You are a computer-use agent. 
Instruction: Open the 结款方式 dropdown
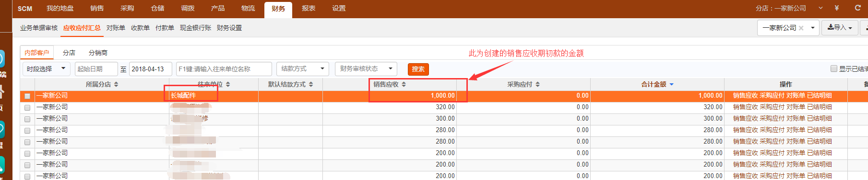pyautogui.click(x=303, y=69)
